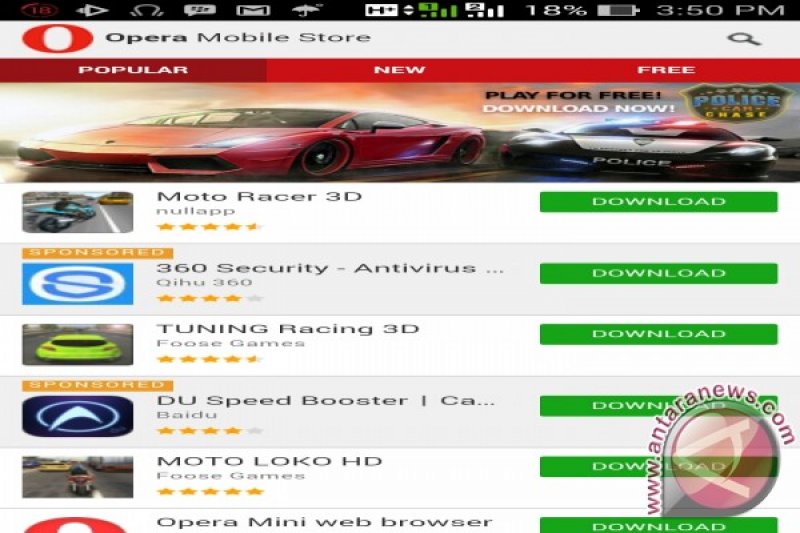Tap the search magnifier icon
800x533 pixels.
pos(744,39)
